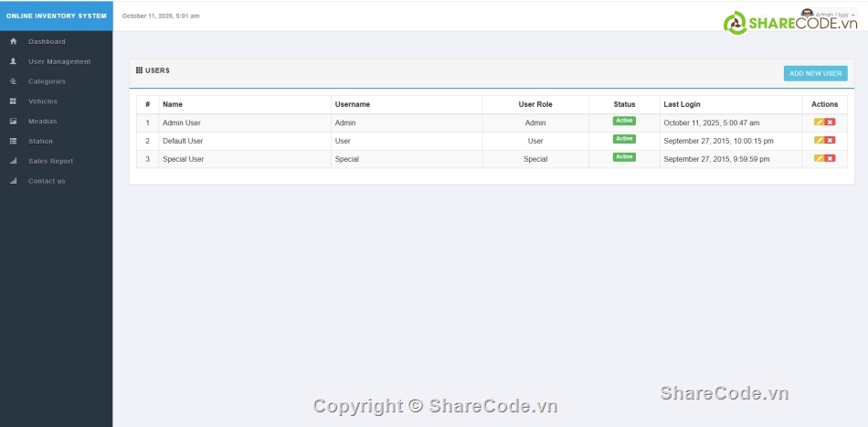Click the Last Login column header
The width and height of the screenshot is (868, 427).
(x=682, y=104)
